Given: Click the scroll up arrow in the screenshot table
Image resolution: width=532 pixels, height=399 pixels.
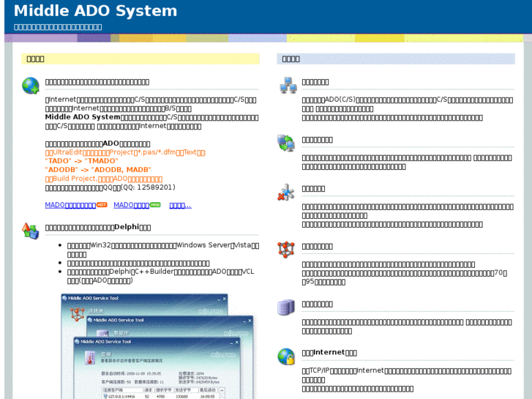Looking at the screenshot, I should click(222, 390).
